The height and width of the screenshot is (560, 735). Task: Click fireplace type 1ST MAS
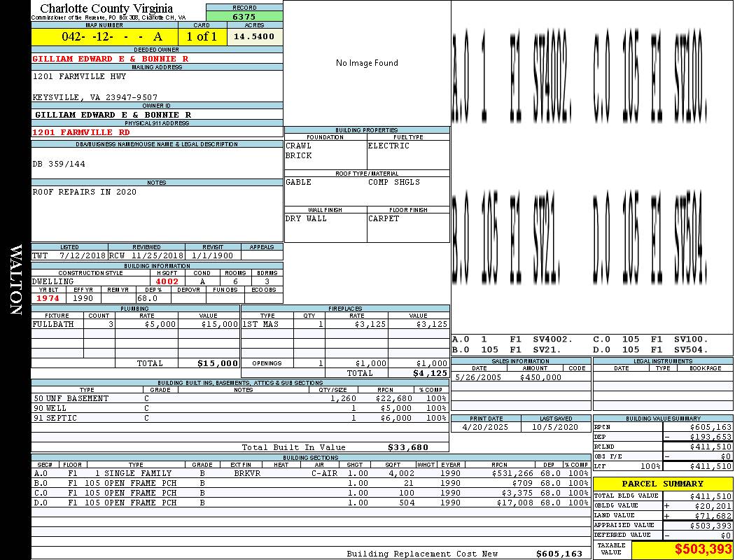point(260,324)
